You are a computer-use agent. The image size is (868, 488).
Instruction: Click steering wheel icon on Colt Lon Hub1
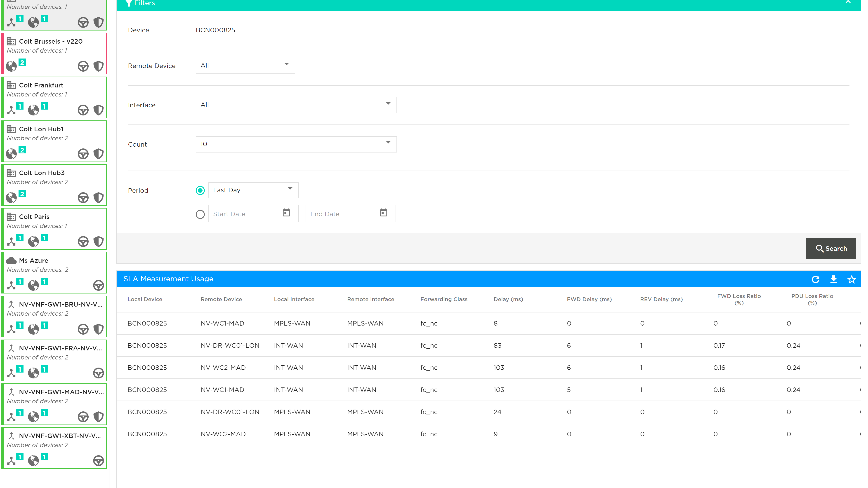(83, 154)
